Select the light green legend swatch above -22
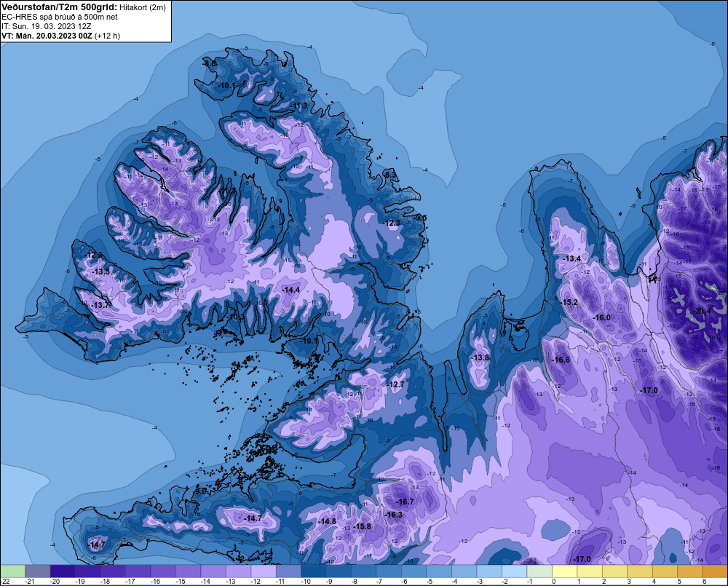This screenshot has height=586, width=728. point(12,571)
